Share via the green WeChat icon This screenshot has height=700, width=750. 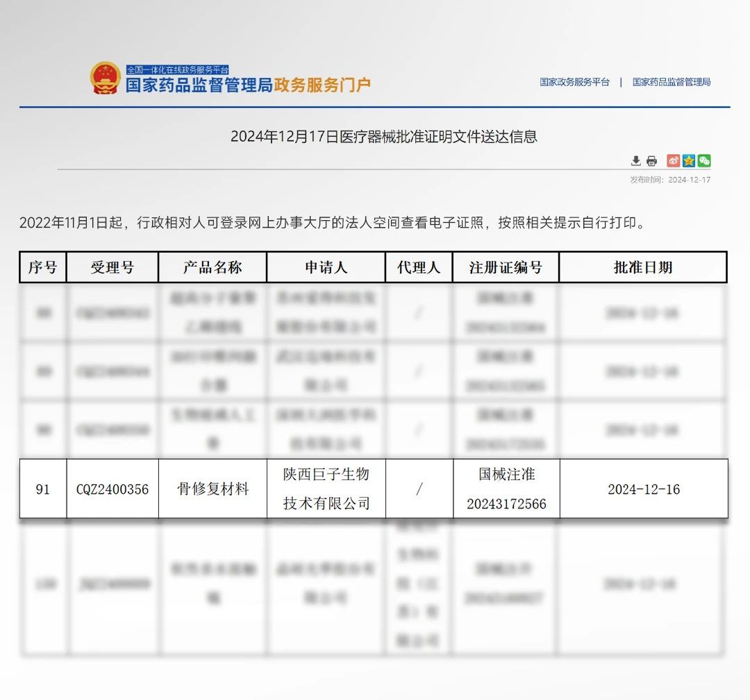click(x=704, y=161)
